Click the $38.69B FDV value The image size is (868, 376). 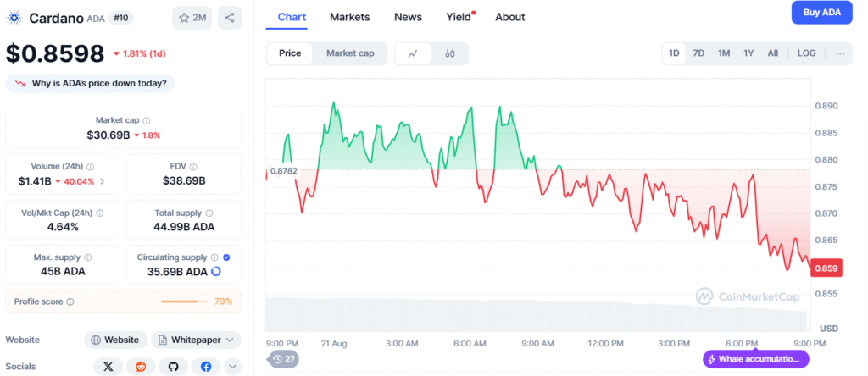184,181
